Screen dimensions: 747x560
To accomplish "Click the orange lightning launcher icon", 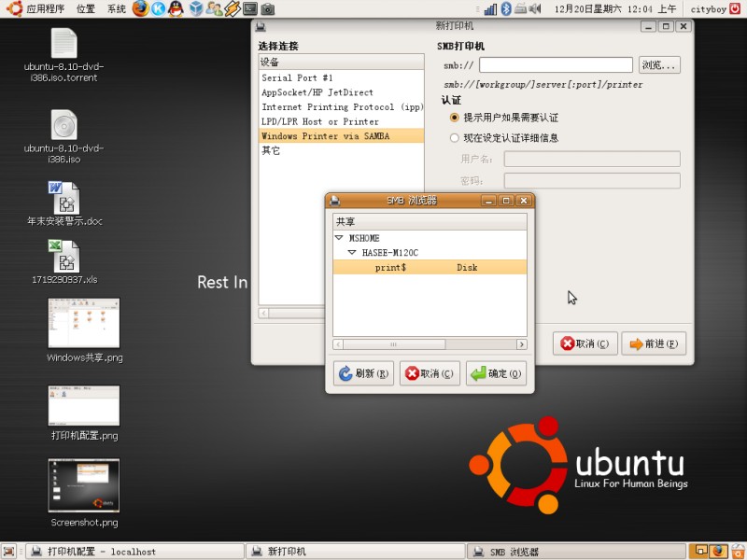I will tap(233, 8).
